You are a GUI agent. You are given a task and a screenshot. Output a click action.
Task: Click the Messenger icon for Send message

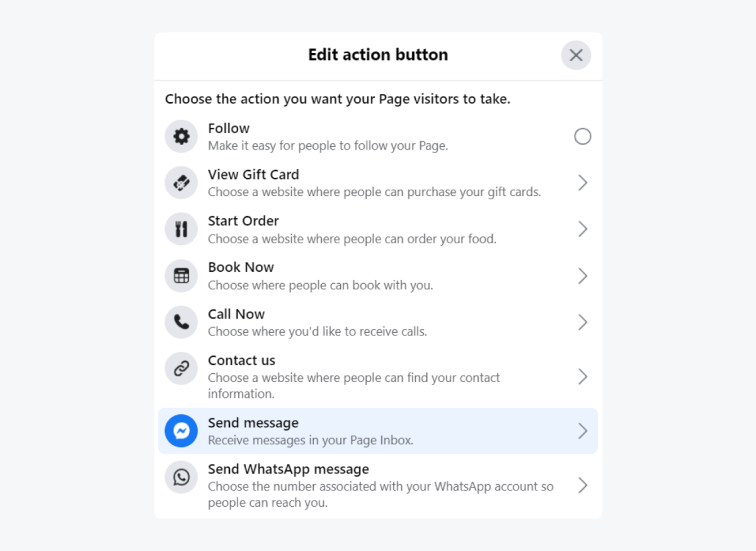coord(181,431)
